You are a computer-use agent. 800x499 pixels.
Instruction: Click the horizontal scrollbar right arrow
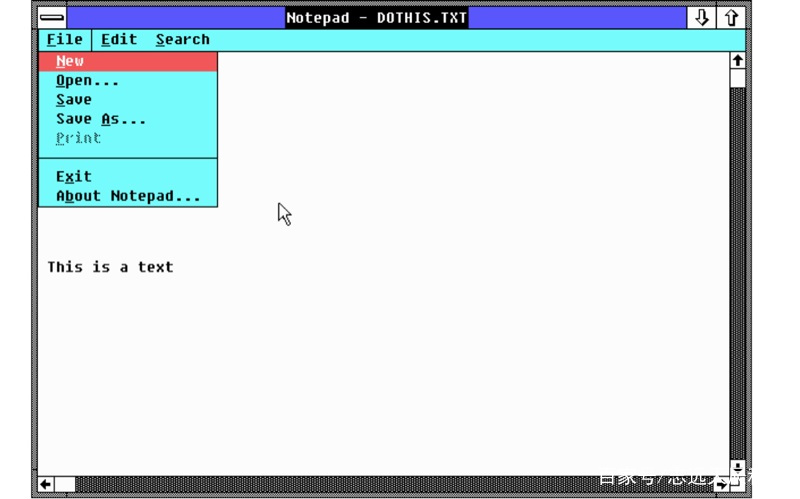click(721, 484)
